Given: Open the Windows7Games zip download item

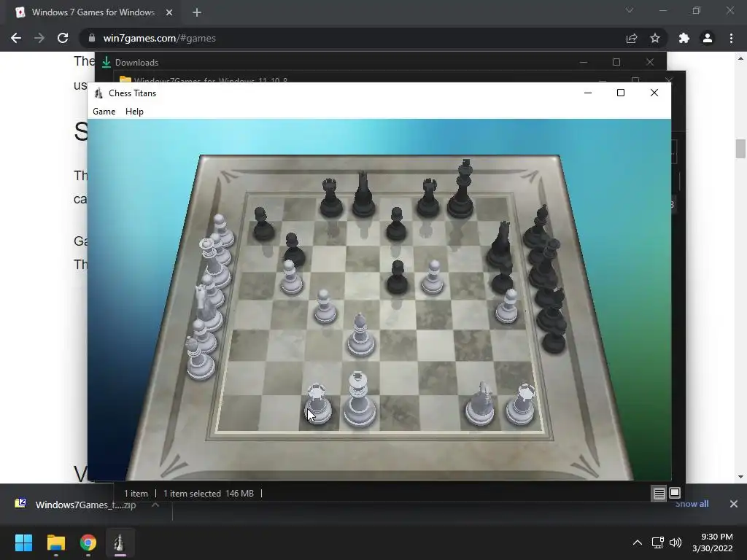Looking at the screenshot, I should point(76,505).
